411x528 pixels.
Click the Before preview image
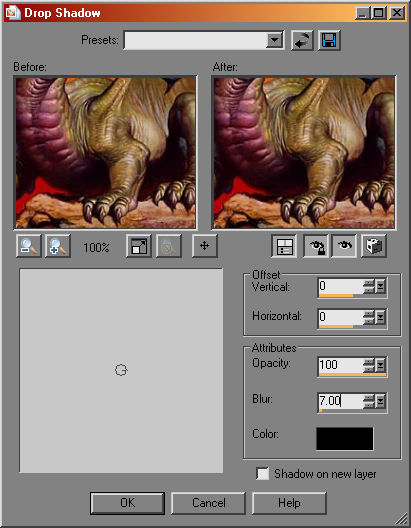(106, 153)
